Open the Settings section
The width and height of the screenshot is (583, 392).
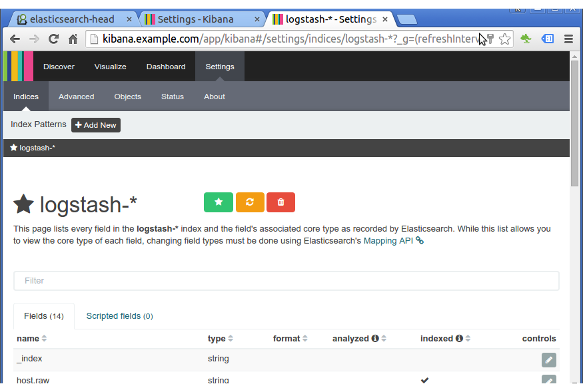220,67
